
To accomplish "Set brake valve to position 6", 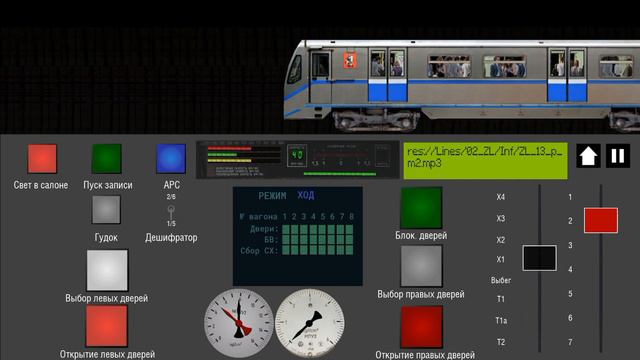I will pyautogui.click(x=570, y=318).
